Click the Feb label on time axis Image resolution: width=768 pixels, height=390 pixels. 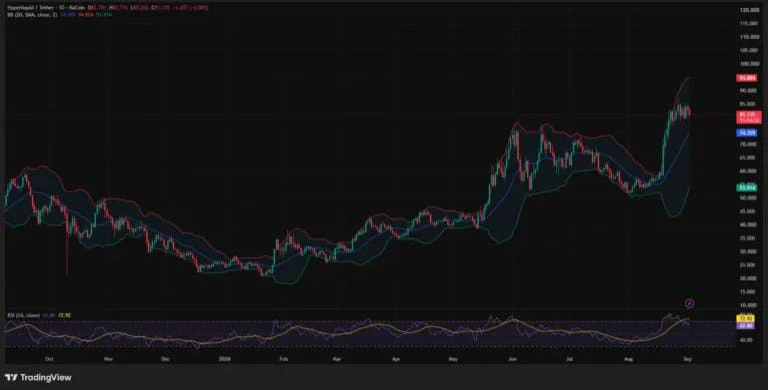[x=283, y=359]
